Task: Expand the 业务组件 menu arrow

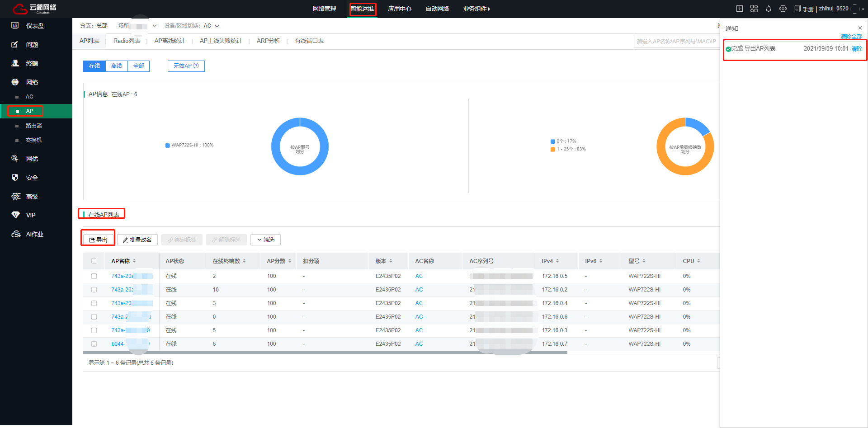Action: 489,9
